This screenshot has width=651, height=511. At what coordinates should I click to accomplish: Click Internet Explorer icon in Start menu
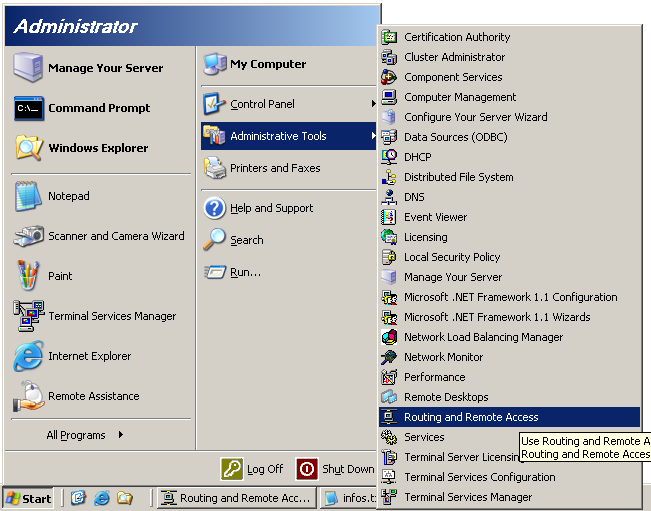pyautogui.click(x=29, y=356)
